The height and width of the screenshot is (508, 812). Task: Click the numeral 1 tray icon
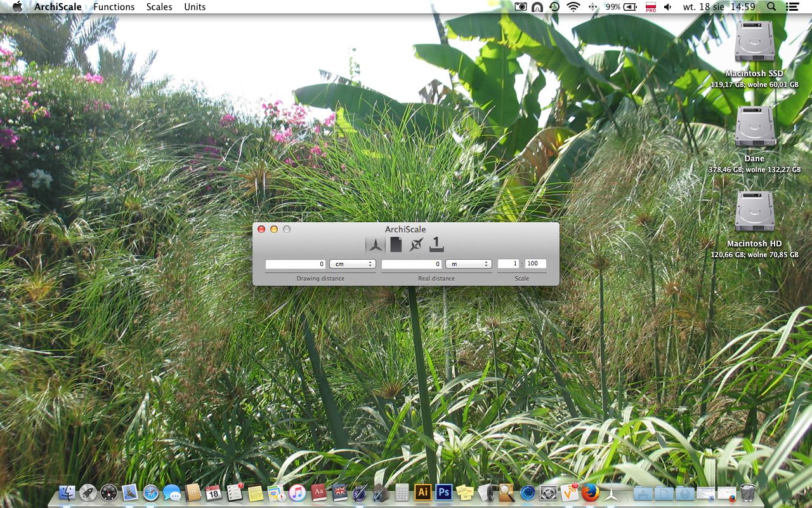tap(436, 244)
